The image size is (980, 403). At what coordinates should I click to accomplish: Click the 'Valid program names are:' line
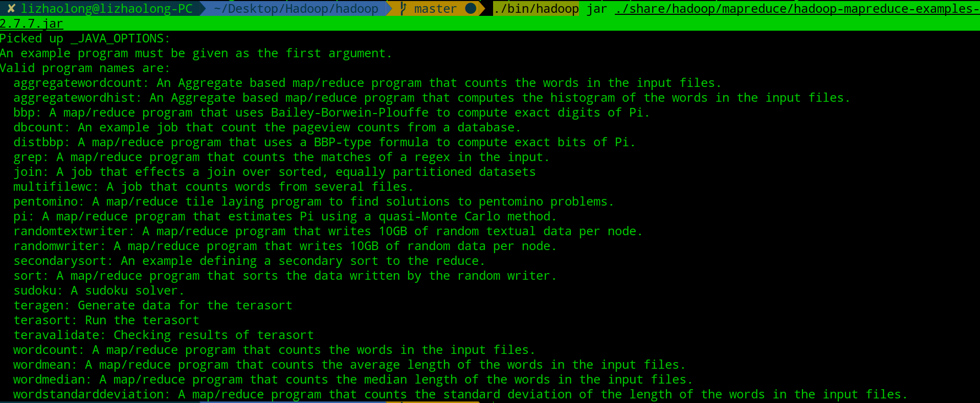(85, 68)
